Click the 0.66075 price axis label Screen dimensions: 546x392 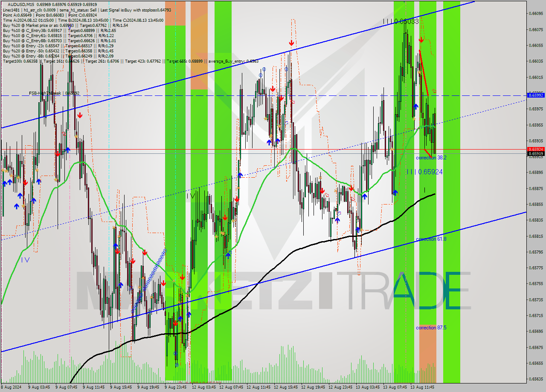[x=536, y=29]
